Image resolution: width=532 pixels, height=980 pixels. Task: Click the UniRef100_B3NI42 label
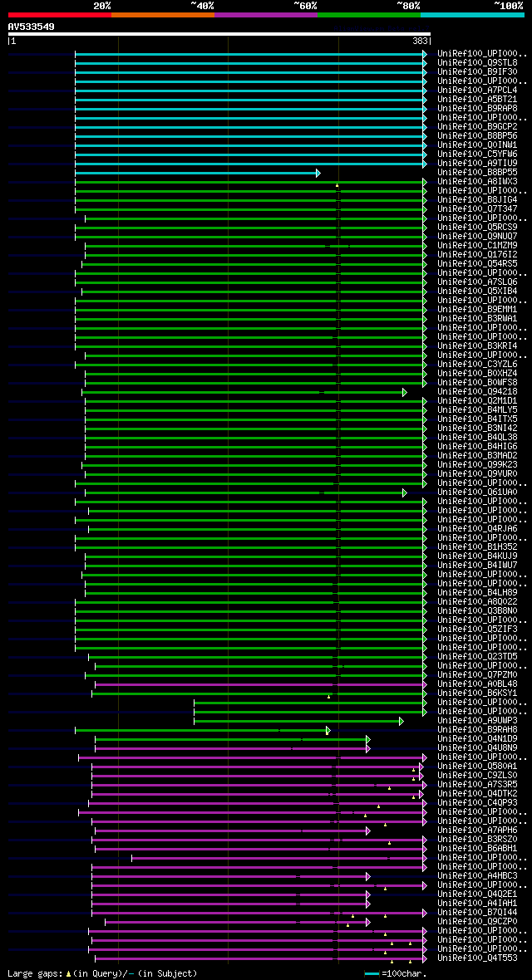[477, 428]
